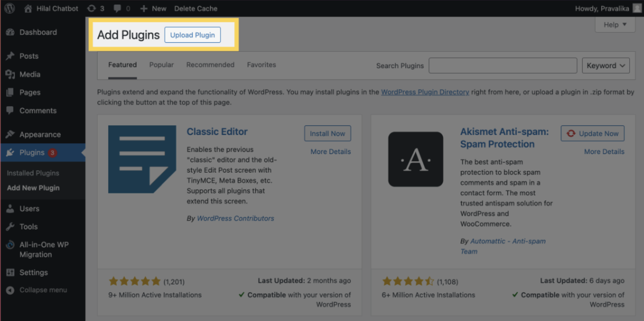Image resolution: width=644 pixels, height=321 pixels.
Task: Click the Media icon in sidebar
Action: point(10,74)
